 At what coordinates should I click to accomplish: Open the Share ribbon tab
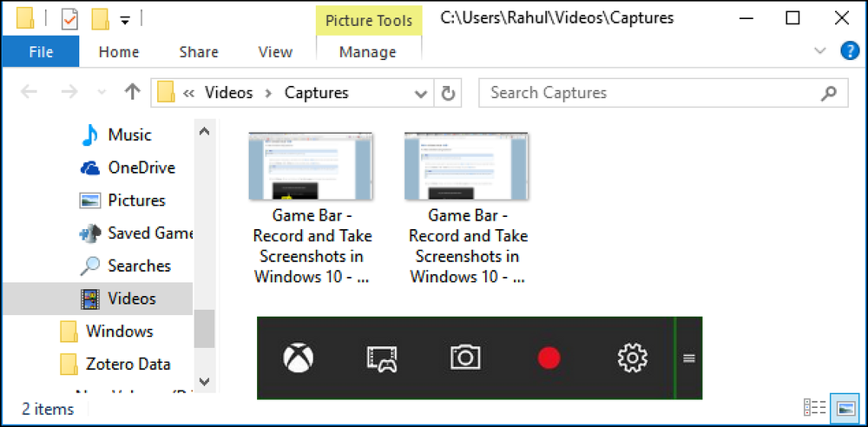(x=199, y=52)
